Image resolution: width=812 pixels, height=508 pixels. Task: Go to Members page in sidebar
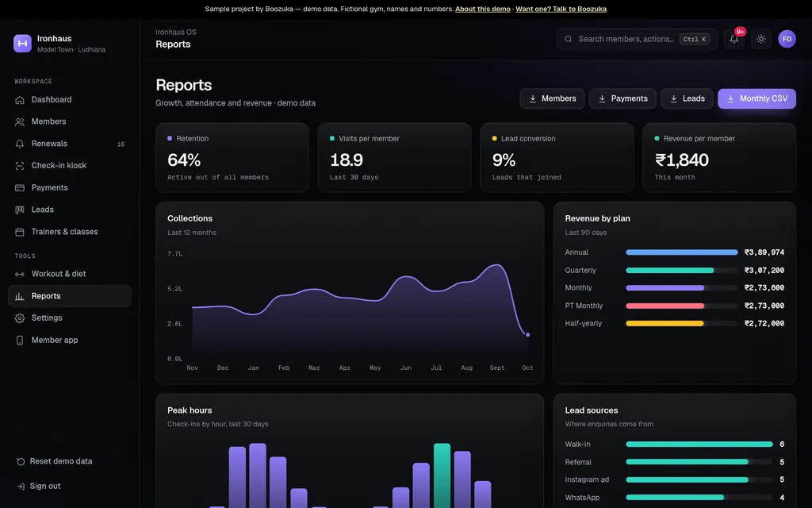[70, 121]
